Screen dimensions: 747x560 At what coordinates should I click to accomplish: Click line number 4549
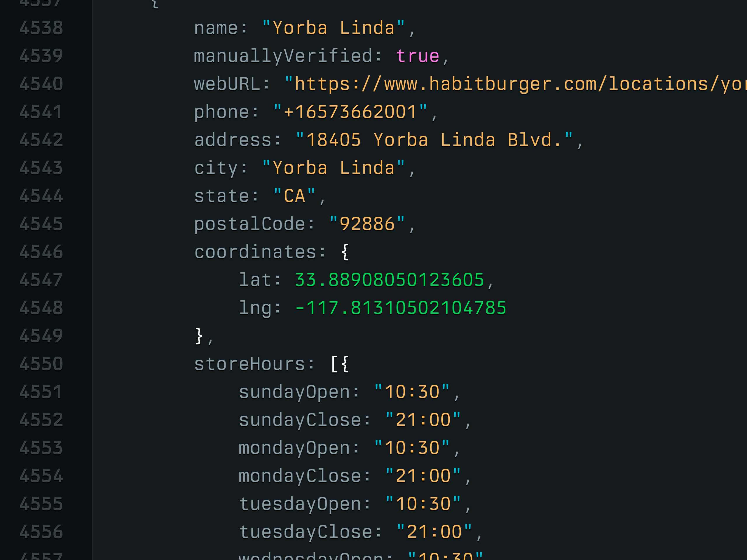pos(41,336)
